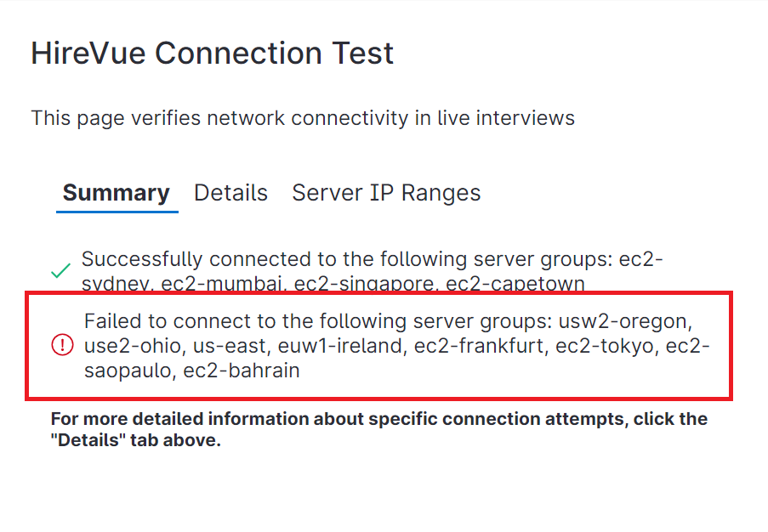Viewport: 768px width, 532px height.
Task: Open the Server IP Ranges tab
Action: tap(386, 193)
